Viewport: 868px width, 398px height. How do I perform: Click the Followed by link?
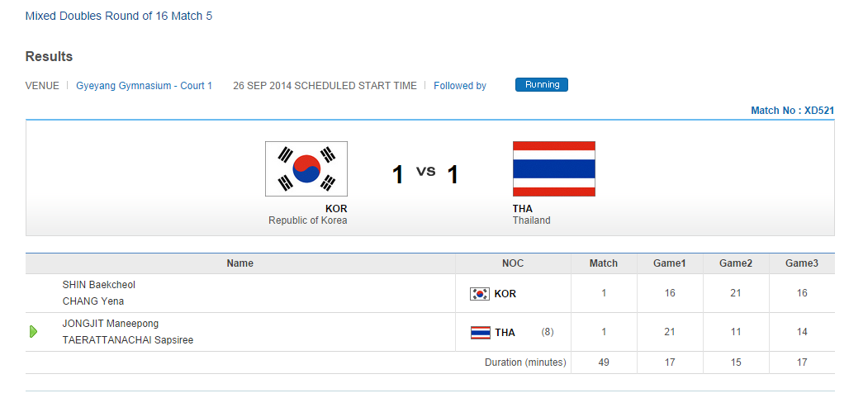point(460,86)
